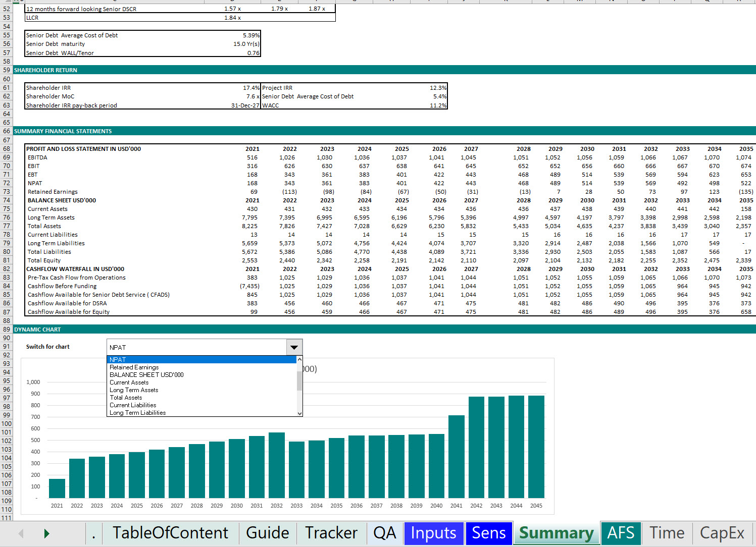Select row header 89
756x547 pixels.
[x=7, y=330]
